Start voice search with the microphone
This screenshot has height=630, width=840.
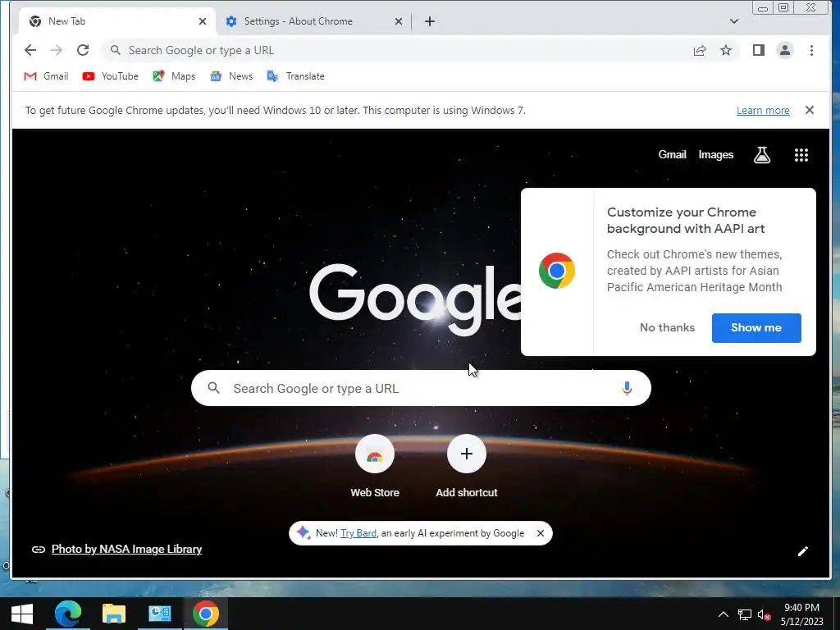click(627, 388)
